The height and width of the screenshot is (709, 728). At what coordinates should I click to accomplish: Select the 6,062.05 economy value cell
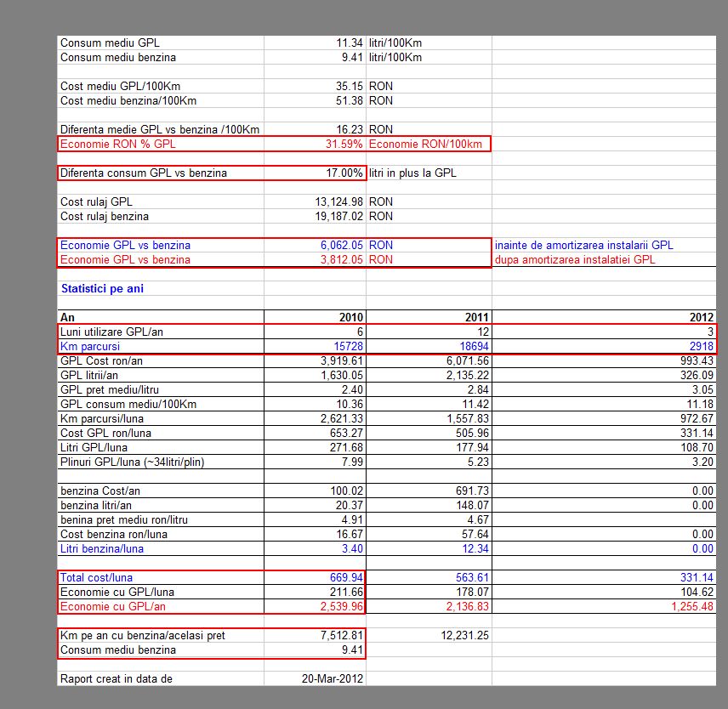coord(342,245)
